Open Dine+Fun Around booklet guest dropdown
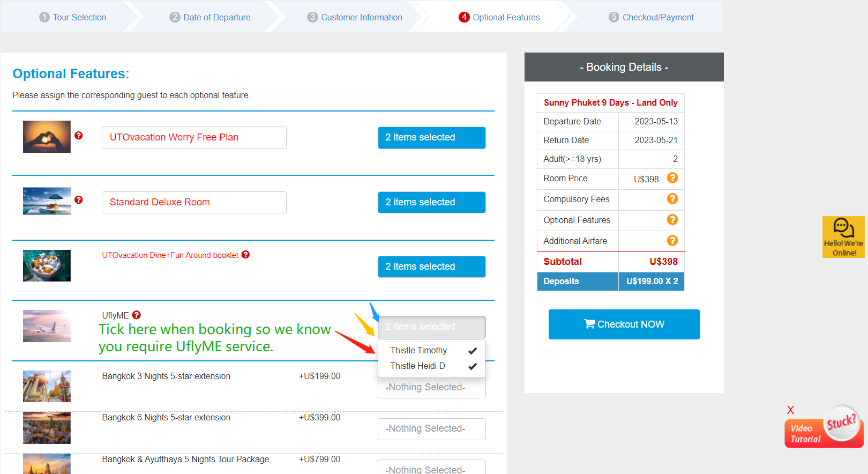This screenshot has width=868, height=474. (x=432, y=266)
